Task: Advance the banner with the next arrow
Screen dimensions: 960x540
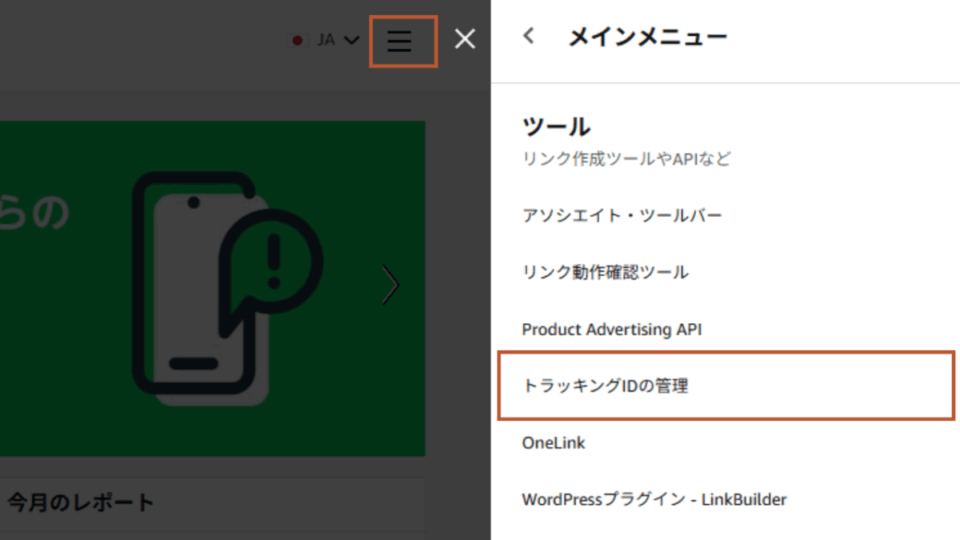Action: (x=391, y=285)
